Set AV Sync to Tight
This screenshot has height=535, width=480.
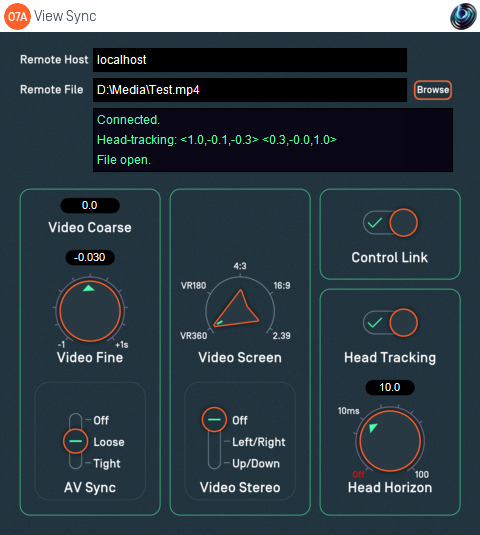coord(107,464)
